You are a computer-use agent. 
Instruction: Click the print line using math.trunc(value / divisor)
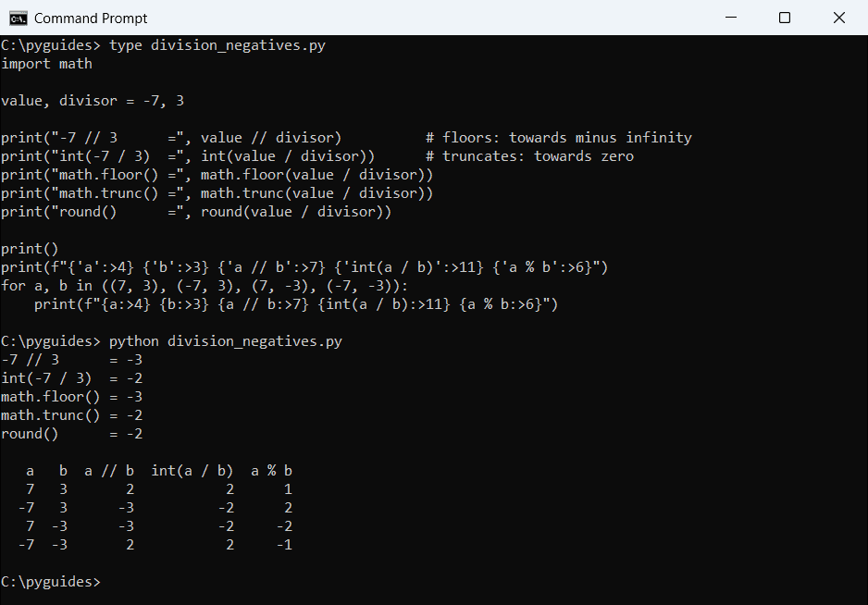(x=217, y=193)
